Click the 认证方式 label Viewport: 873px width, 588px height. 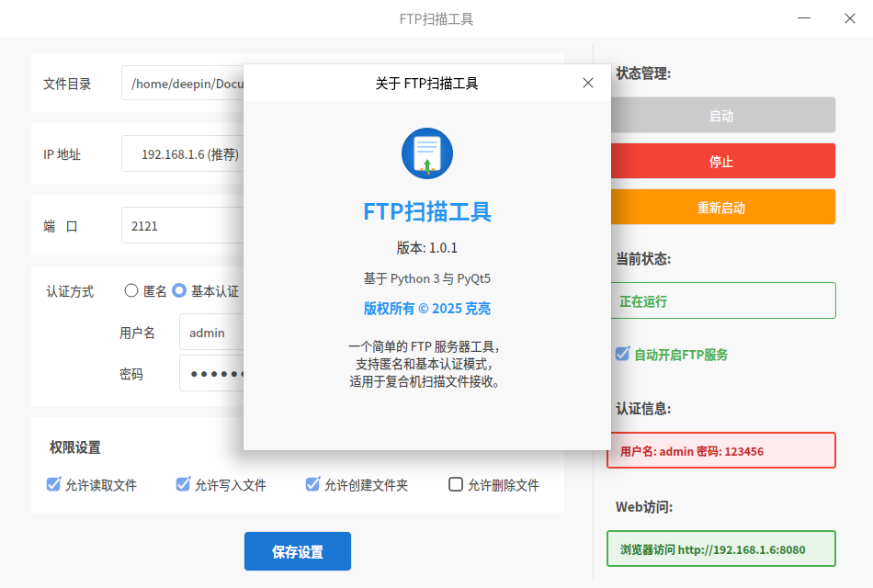tap(70, 291)
